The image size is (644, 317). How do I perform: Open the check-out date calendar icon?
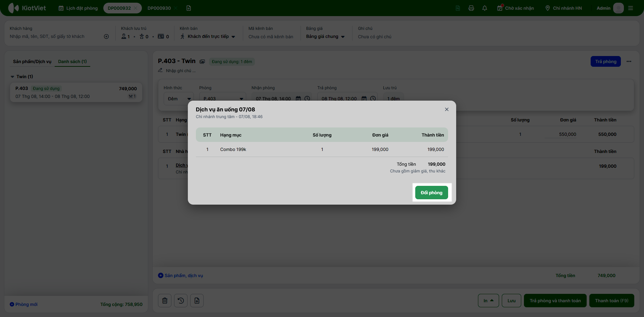point(364,99)
